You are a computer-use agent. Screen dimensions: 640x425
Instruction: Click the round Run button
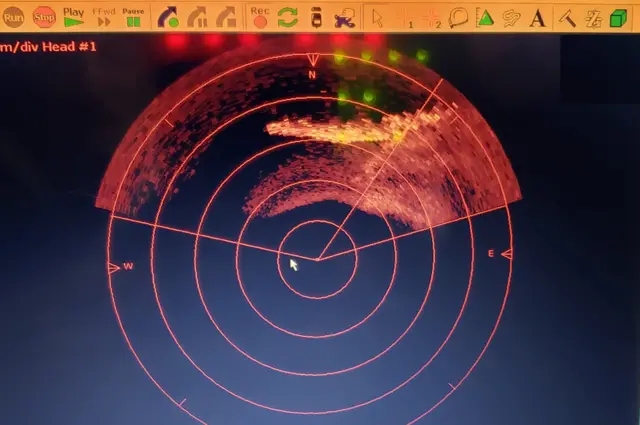(x=13, y=17)
